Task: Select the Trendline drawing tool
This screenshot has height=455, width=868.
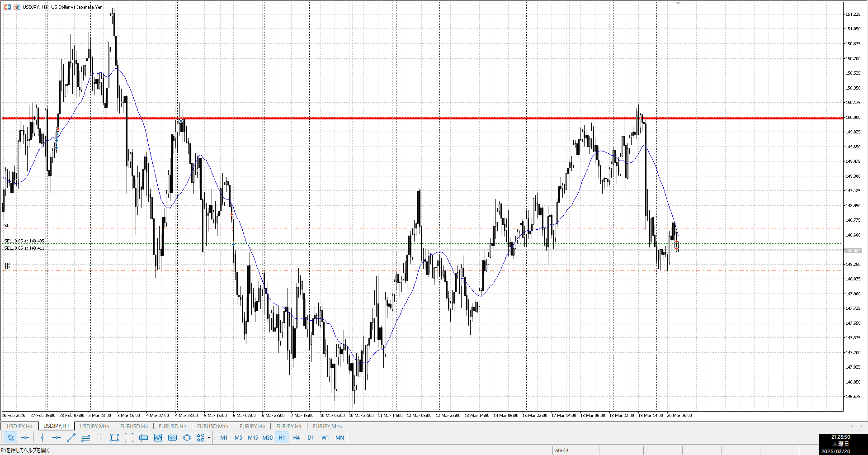Action: (71, 437)
